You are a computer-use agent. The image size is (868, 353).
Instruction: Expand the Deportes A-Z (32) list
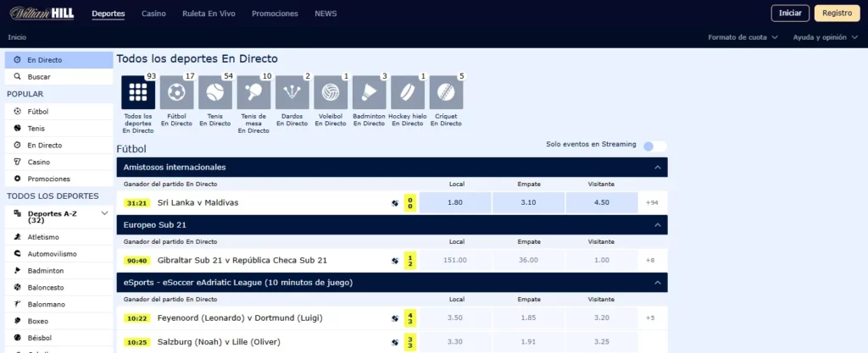pos(104,213)
